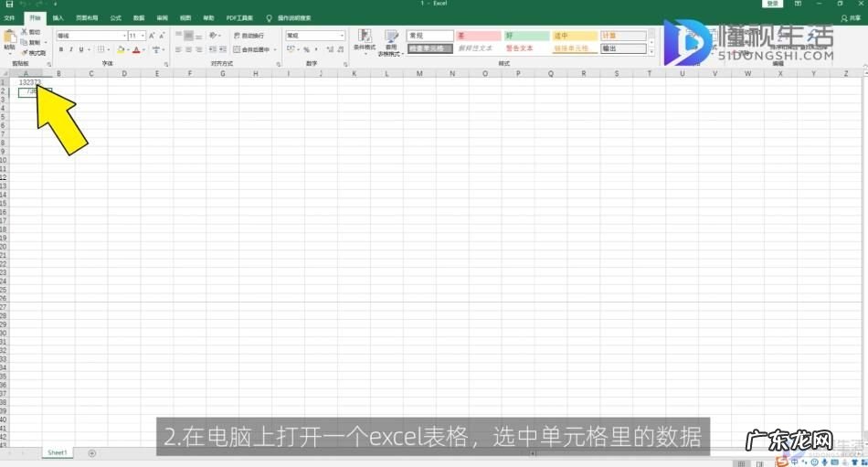868x467 pixels.
Task: Add a new sheet with plus icon
Action: (92, 453)
